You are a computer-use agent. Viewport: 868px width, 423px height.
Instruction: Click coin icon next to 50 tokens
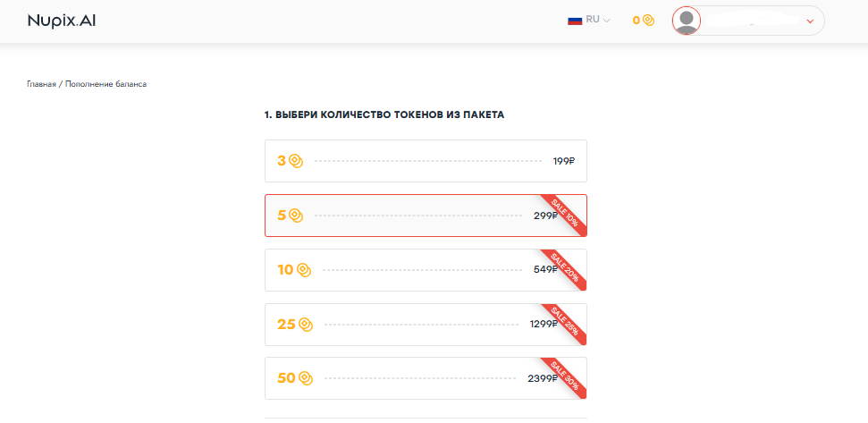306,378
